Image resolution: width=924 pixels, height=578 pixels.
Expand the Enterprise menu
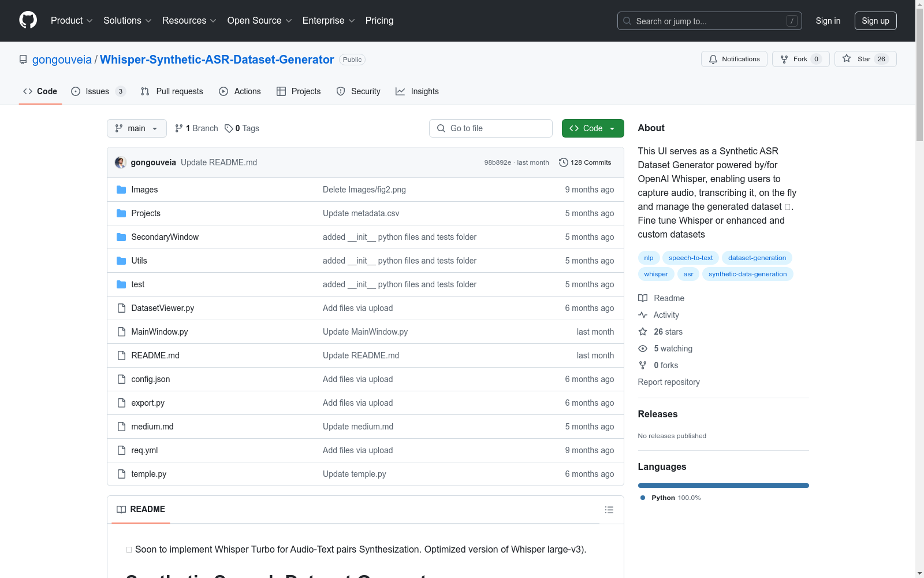(329, 20)
